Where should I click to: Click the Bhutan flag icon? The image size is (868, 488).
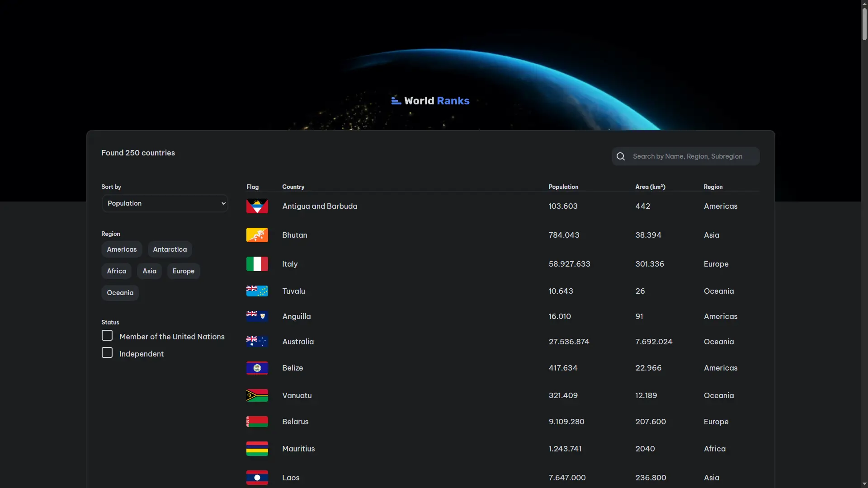(257, 235)
